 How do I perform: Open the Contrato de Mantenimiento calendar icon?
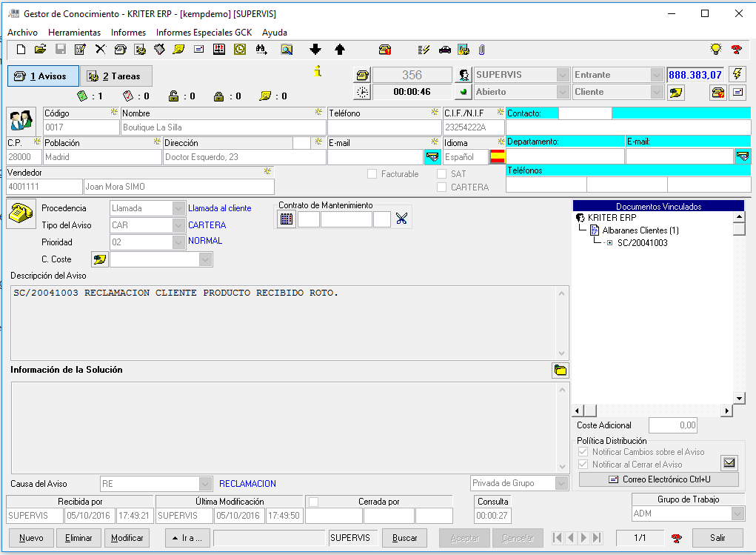pyautogui.click(x=287, y=219)
